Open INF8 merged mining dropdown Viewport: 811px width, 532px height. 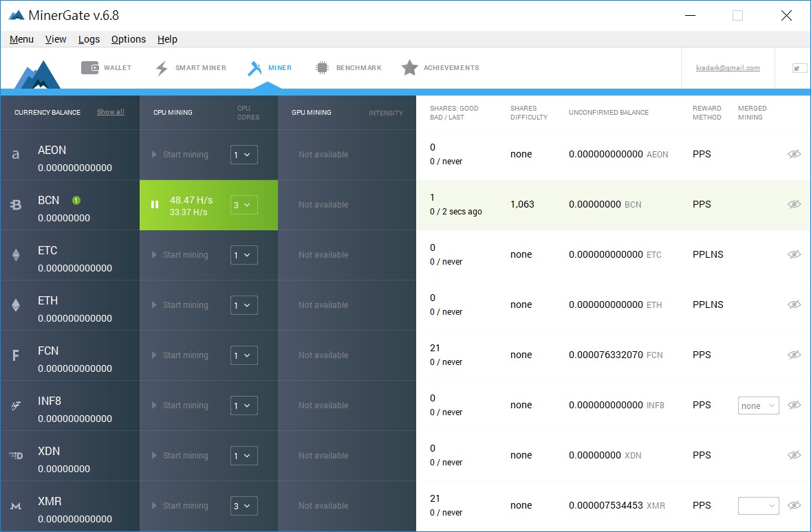(758, 406)
